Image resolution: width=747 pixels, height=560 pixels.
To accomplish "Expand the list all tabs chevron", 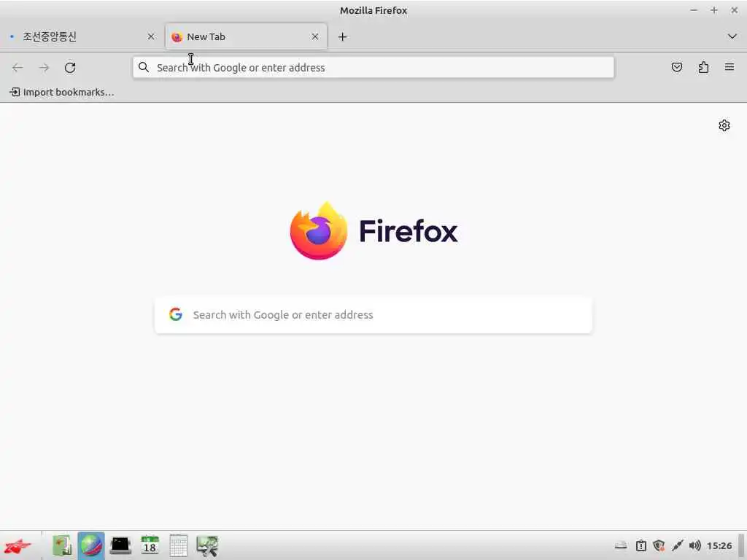I will tap(732, 36).
